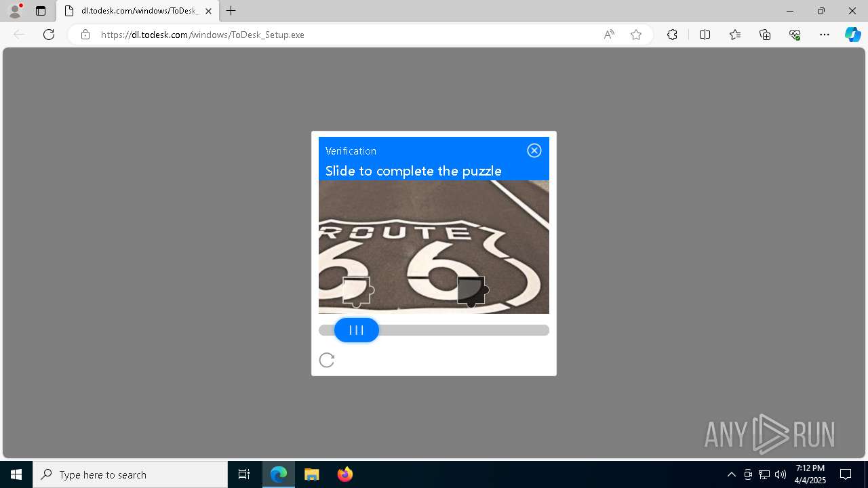
Task: Open the clock showing 7:12 PM
Action: 810,474
